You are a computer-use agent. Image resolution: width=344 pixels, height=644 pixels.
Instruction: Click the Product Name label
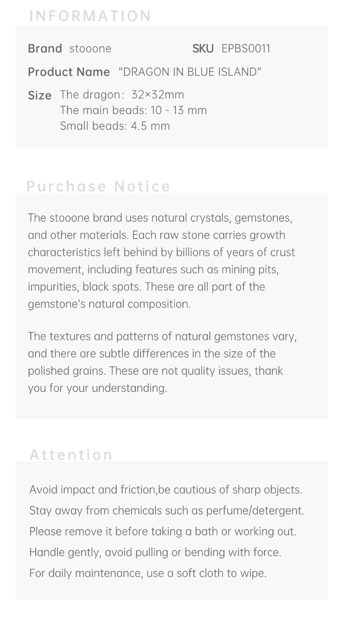click(69, 72)
